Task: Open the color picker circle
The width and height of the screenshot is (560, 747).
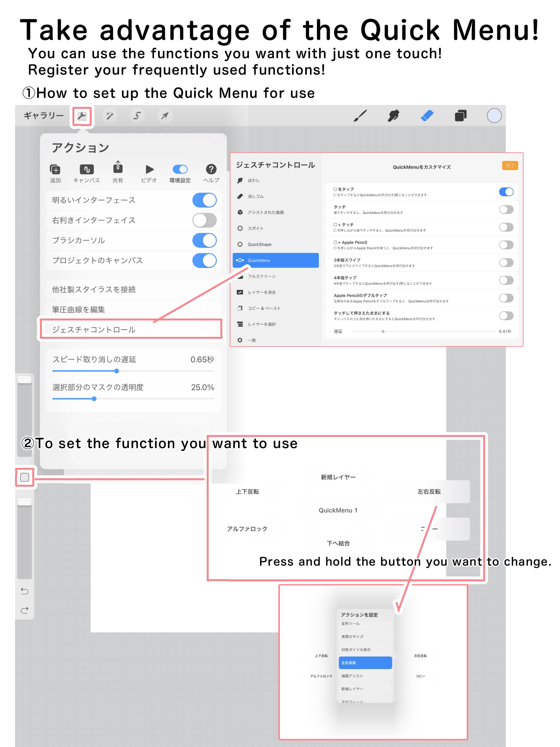Action: pos(494,116)
